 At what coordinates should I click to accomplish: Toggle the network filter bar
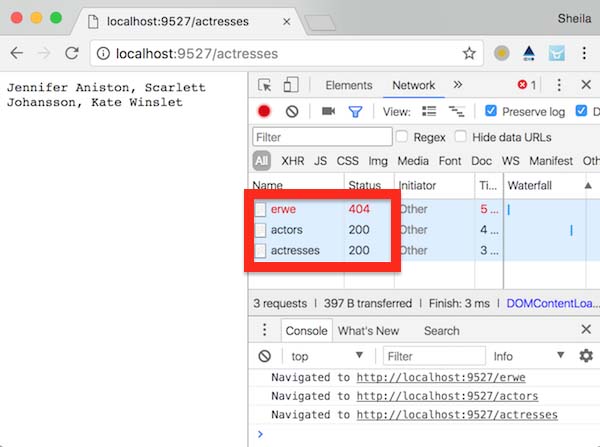(x=355, y=112)
